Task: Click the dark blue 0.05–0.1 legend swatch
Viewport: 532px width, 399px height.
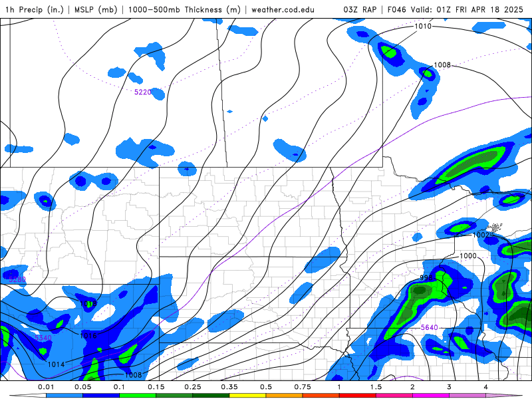Action: [101, 396]
